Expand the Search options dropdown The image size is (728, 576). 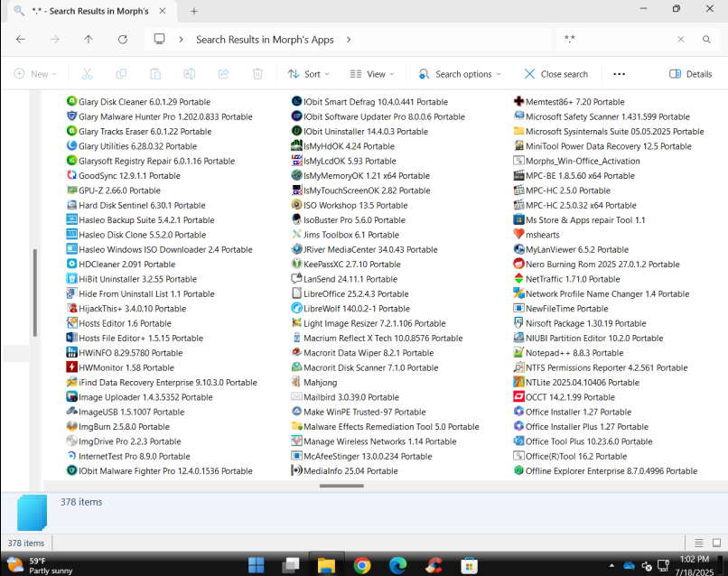[460, 74]
